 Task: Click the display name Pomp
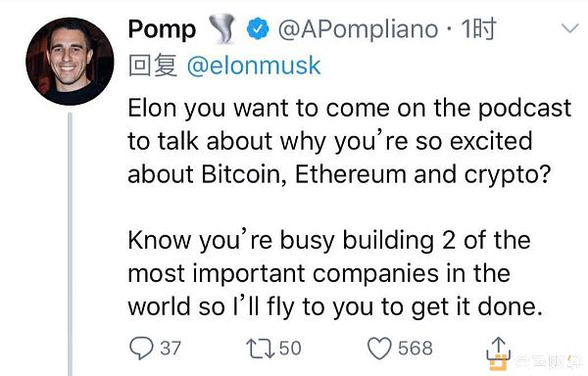(162, 29)
